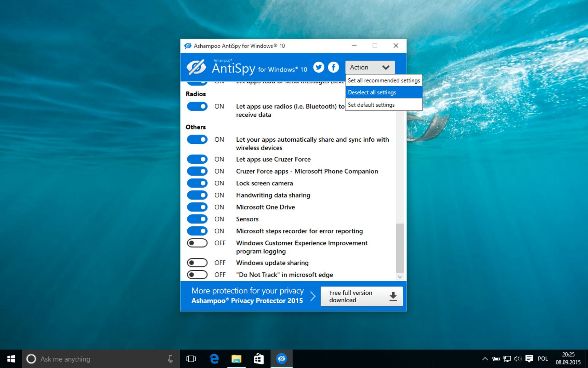Choose Deselect all settings
This screenshot has height=368, width=588.
[x=384, y=92]
